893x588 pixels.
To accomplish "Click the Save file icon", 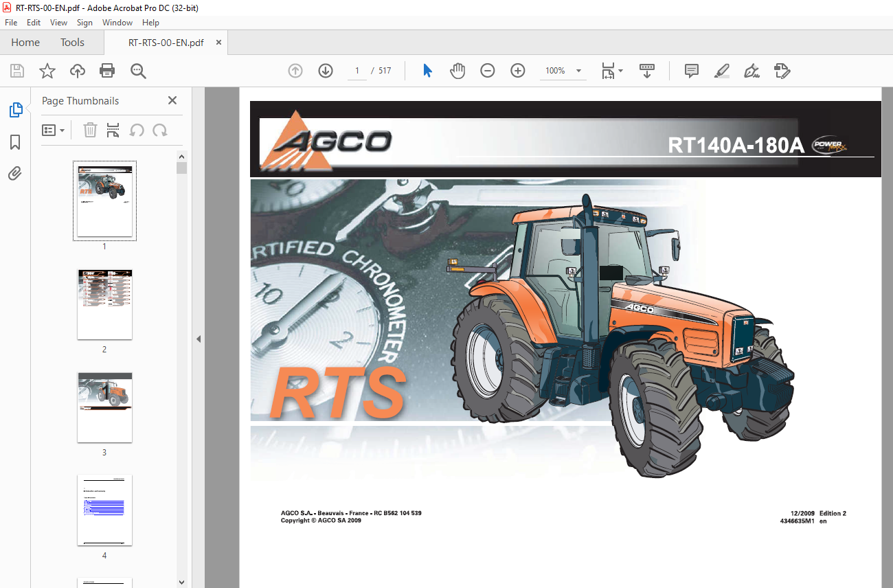I will click(x=17, y=71).
